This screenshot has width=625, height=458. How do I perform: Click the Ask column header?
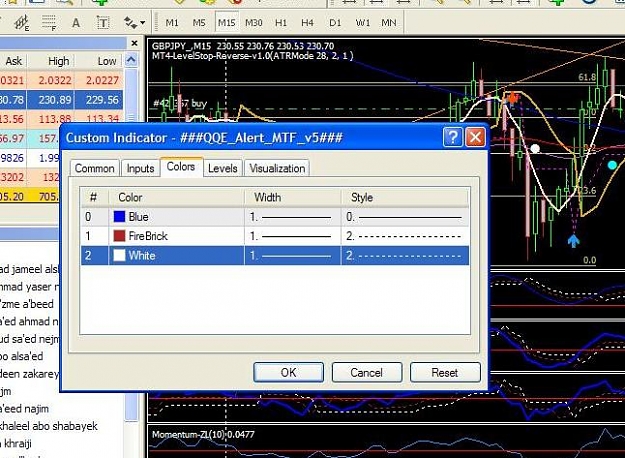(14, 61)
